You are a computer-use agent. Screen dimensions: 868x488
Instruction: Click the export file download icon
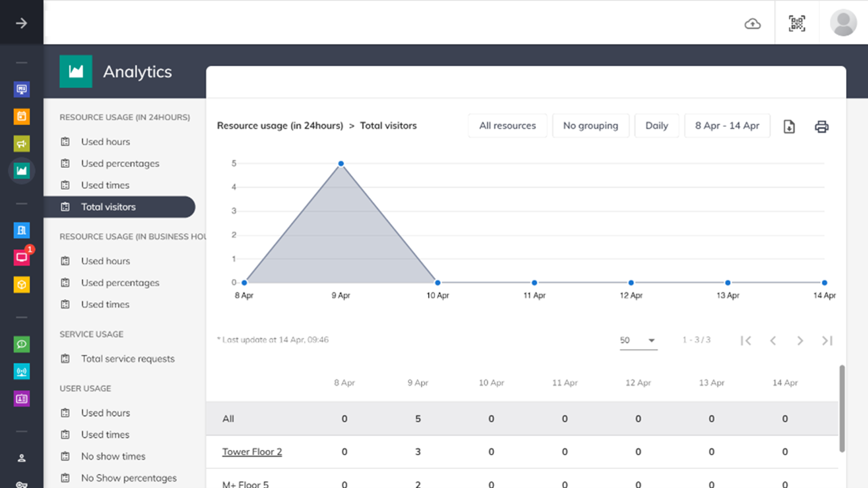(x=789, y=127)
